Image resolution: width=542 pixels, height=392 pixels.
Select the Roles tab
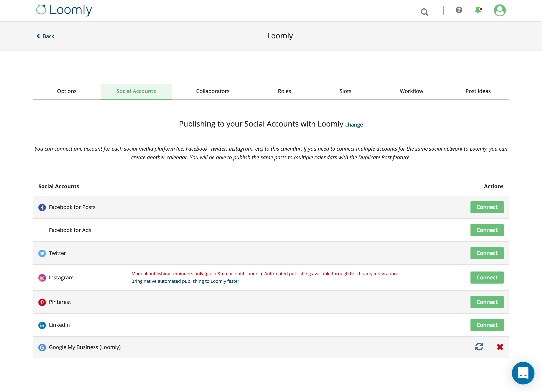coord(284,91)
